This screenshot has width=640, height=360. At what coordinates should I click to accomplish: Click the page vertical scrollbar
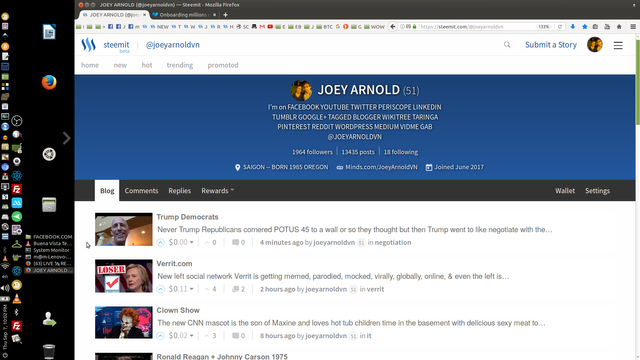(638, 82)
